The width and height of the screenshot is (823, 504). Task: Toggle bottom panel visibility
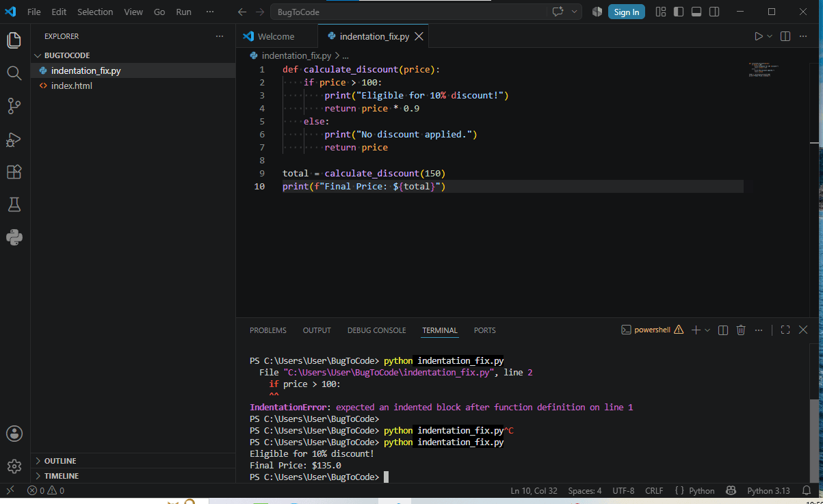coord(696,12)
